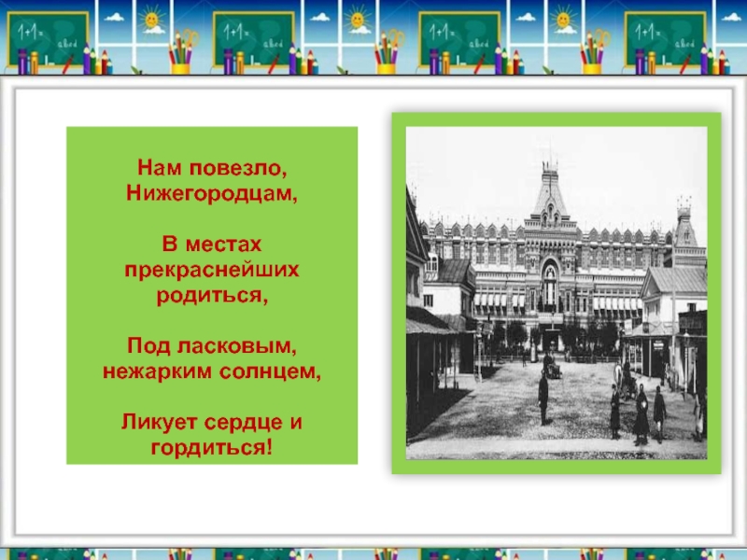Click the middle smiling sun in the header

[x=357, y=20]
